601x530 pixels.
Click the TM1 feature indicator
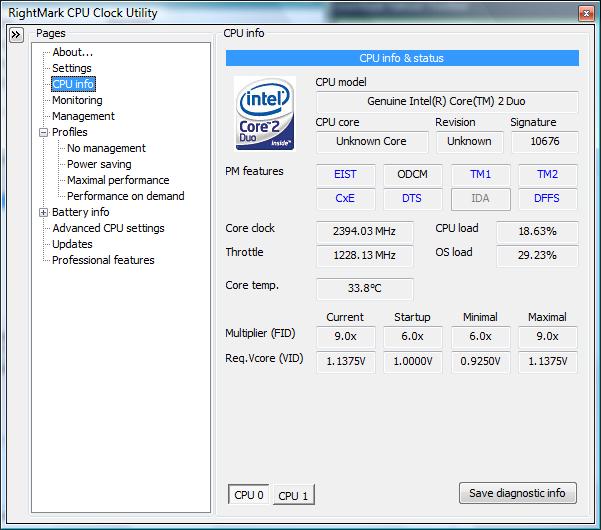tap(481, 175)
